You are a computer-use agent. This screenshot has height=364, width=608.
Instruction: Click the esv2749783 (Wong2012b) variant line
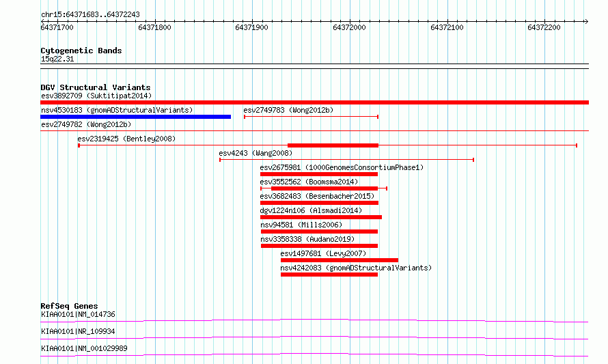(x=311, y=117)
